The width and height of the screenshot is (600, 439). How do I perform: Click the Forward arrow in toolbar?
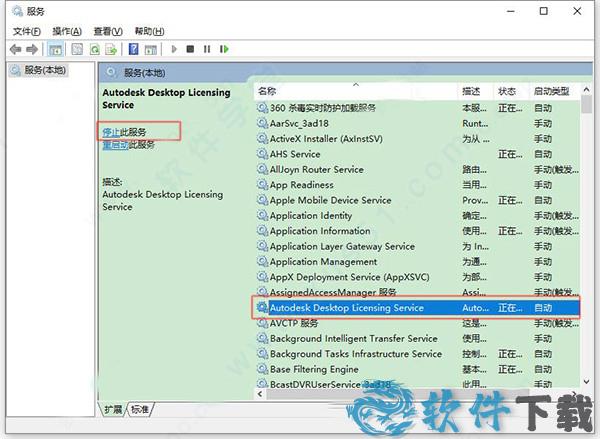(32, 48)
